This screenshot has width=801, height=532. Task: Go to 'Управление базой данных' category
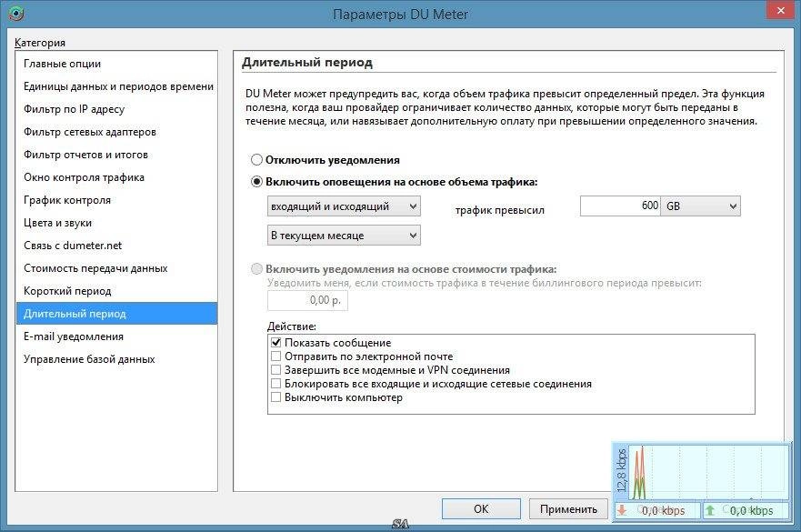pyautogui.click(x=116, y=358)
